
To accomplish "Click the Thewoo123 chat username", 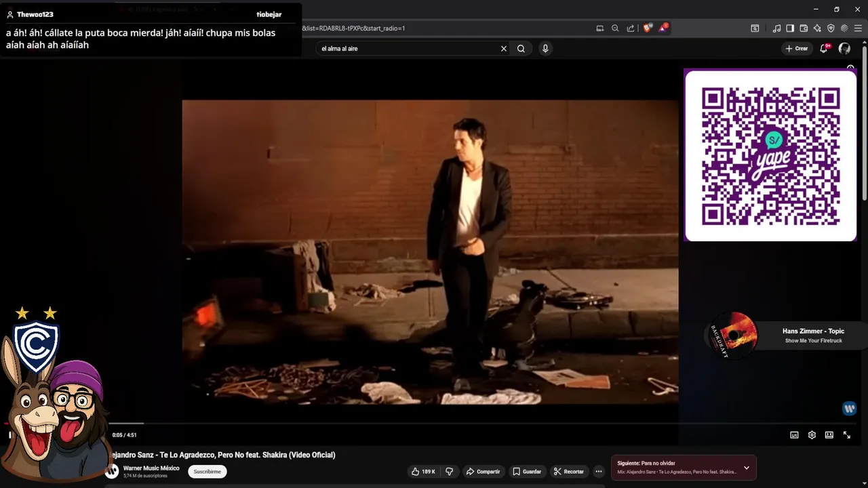I will point(35,14).
